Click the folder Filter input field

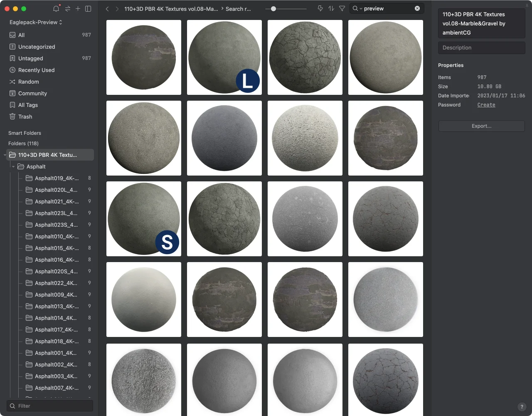pyautogui.click(x=50, y=406)
